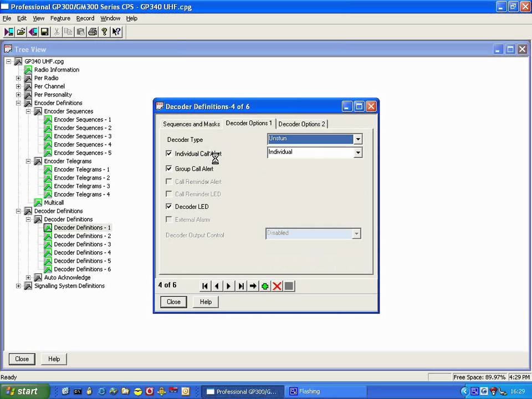Switch to Sequences and Masks tab
Screen dimensions: 532x399
(191, 124)
